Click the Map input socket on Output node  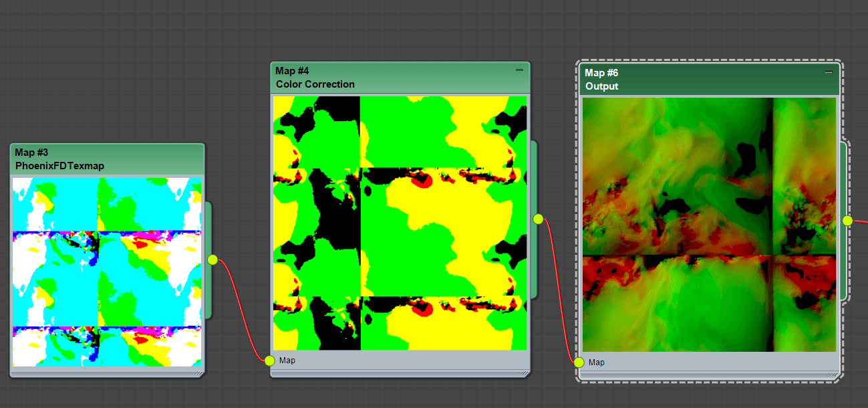click(578, 362)
